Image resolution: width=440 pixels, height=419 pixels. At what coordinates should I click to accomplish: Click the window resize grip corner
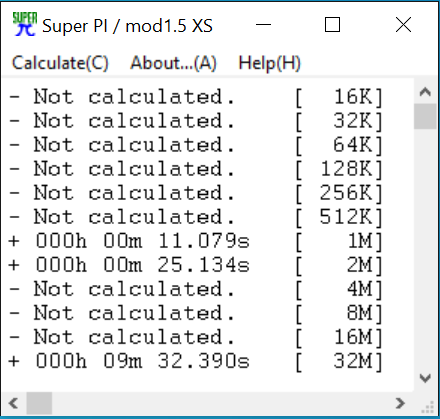click(428, 407)
